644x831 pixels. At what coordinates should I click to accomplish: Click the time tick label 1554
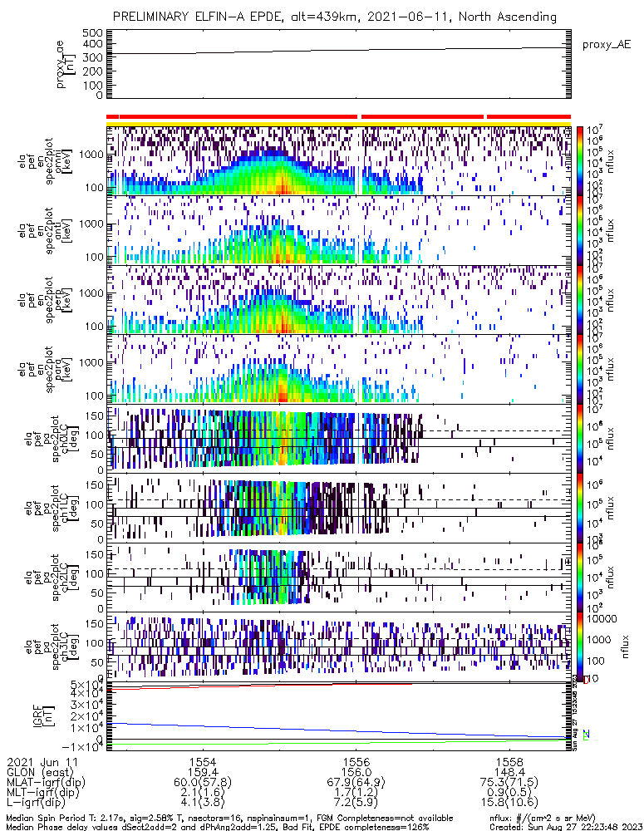203,762
